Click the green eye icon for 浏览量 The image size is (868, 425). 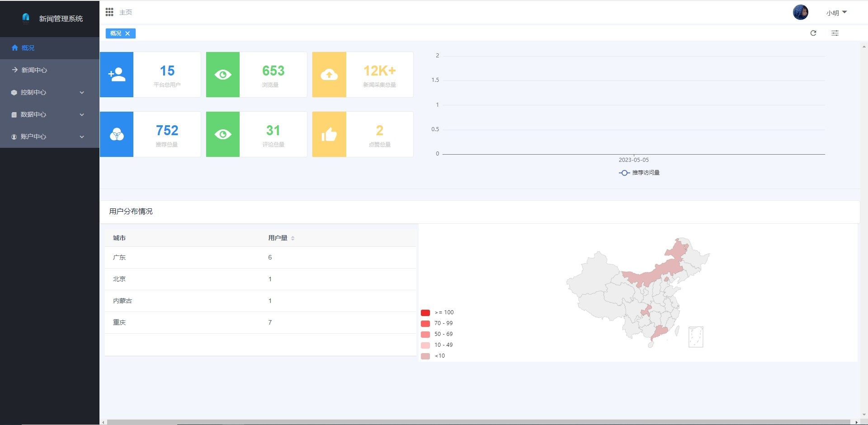pyautogui.click(x=223, y=75)
